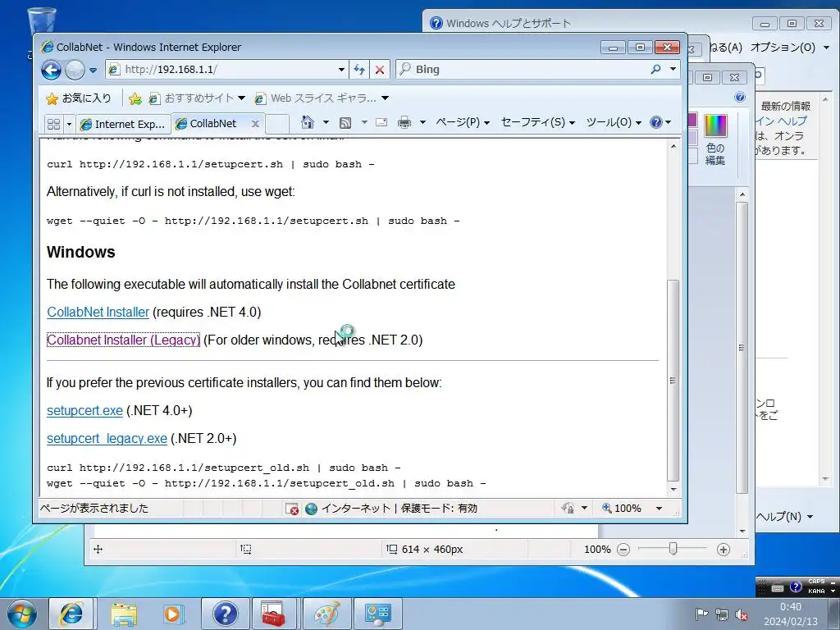The image size is (840, 630).
Task: Open a new blank tab
Action: click(277, 124)
